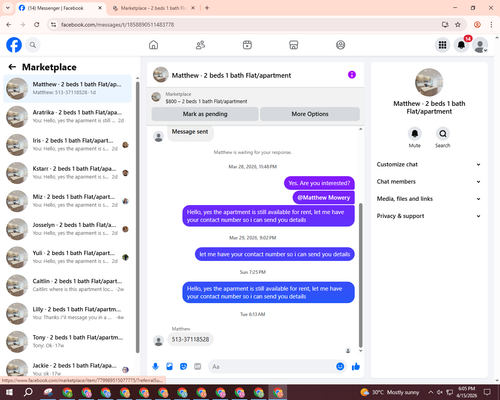The height and width of the screenshot is (400, 500).
Task: Open the Matthew conversation in list
Action: tap(67, 89)
